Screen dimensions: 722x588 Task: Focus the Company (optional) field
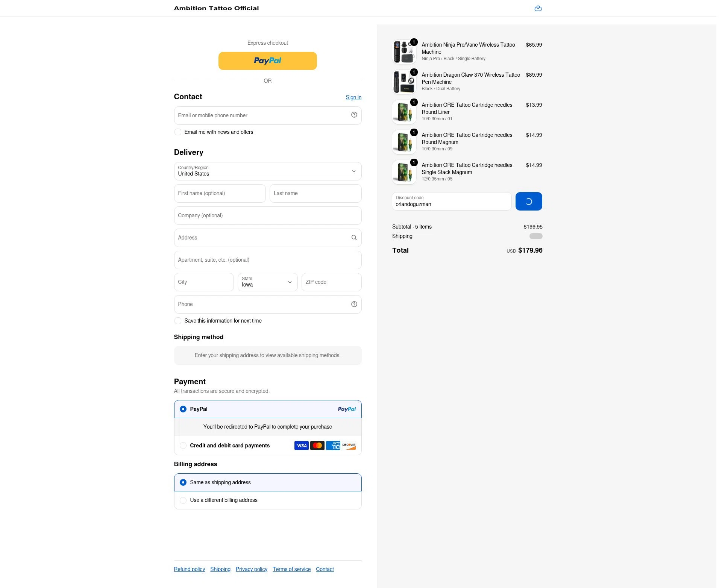point(268,215)
